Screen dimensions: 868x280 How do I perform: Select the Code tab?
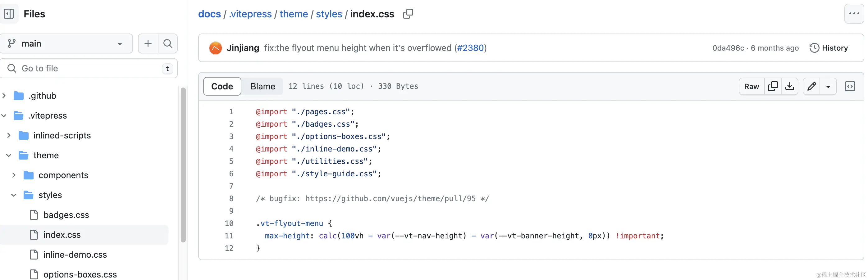click(222, 87)
